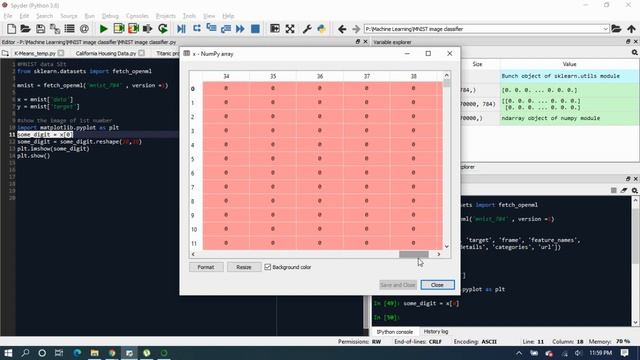Create a new file from the toolbar
This screenshot has width=640, height=360.
point(11,29)
